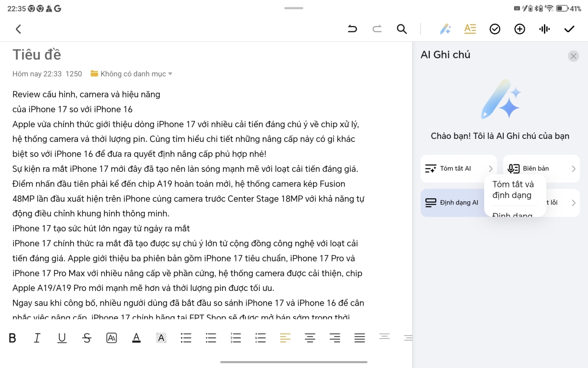Viewport: 588px width, 368px height.
Task: Open the Biên bản option
Action: (x=541, y=169)
